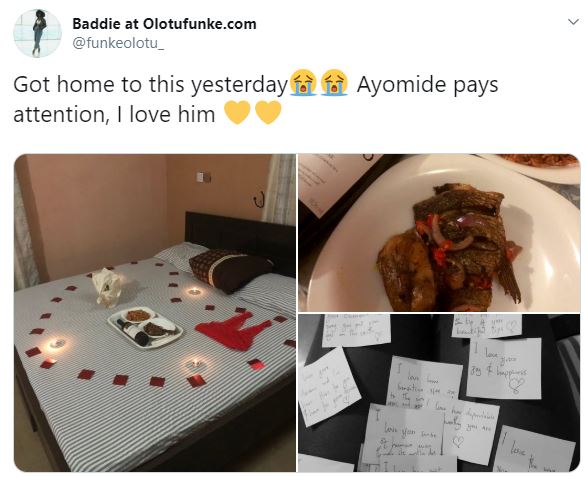
Task: Click the food tray with wine bottle
Action: coord(146,328)
